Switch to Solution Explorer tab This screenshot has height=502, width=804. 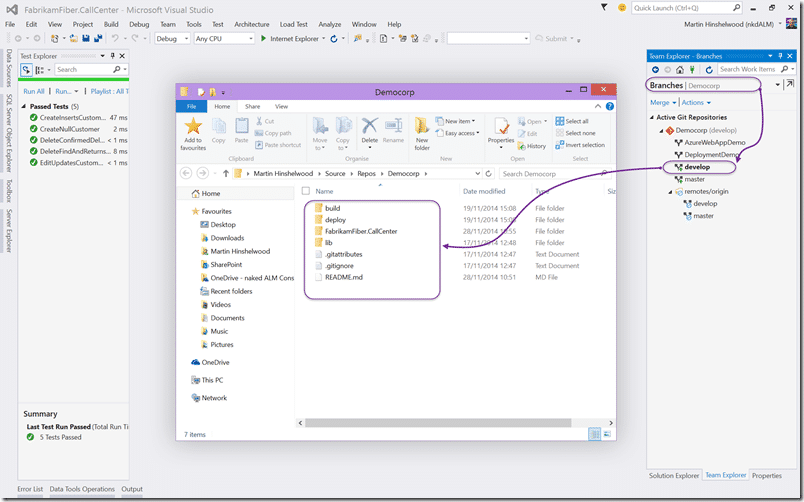(674, 475)
